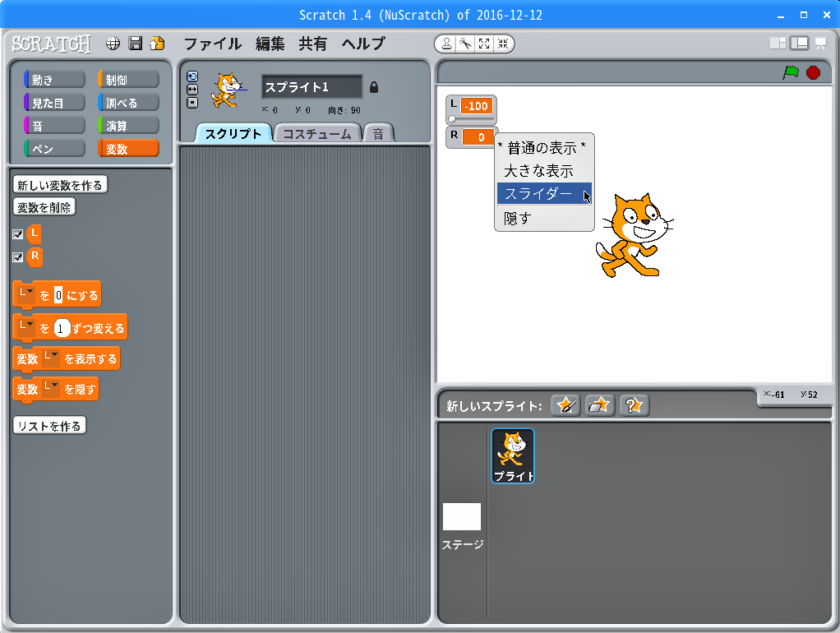
Task: Get a surprise sprite
Action: (635, 405)
